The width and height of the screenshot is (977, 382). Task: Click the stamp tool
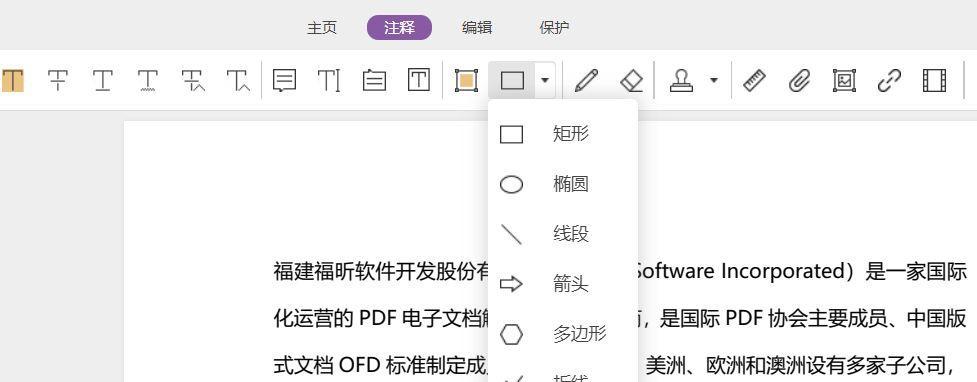pos(682,80)
